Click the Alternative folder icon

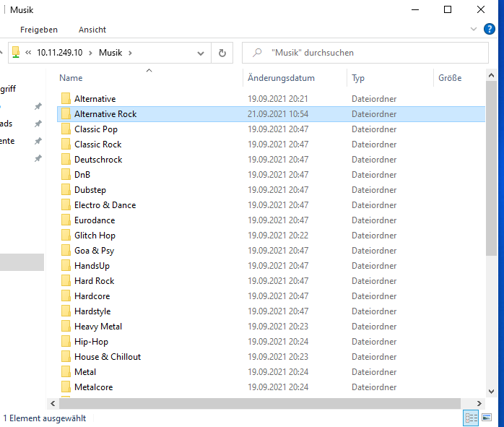[66, 99]
